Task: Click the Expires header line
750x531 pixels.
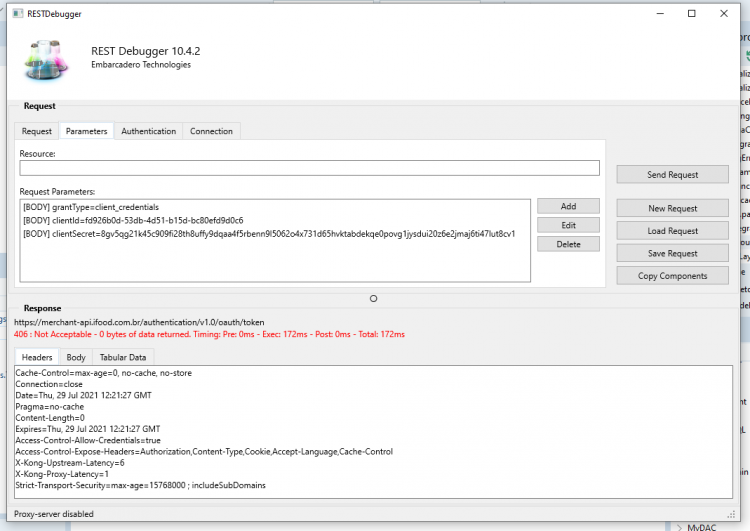Action: 88,429
